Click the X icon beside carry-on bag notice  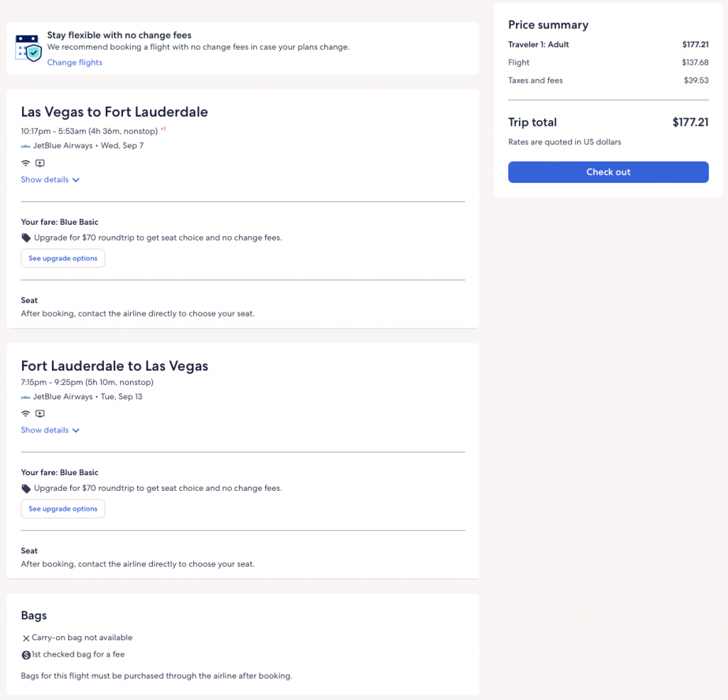point(26,638)
